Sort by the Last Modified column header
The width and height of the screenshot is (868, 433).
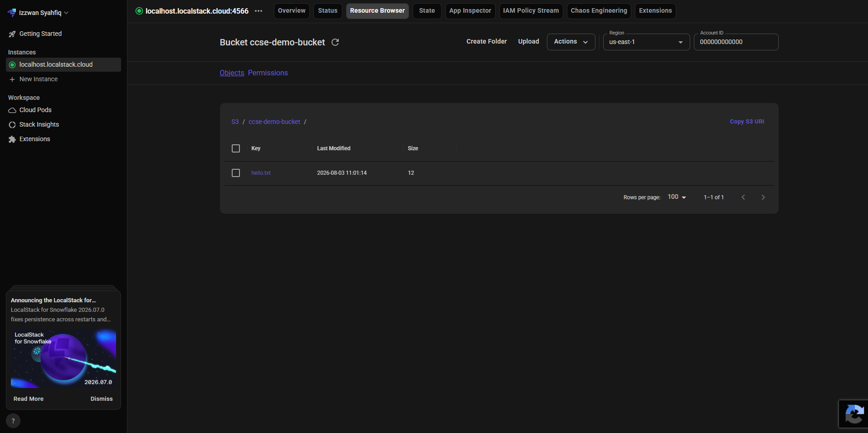click(334, 148)
